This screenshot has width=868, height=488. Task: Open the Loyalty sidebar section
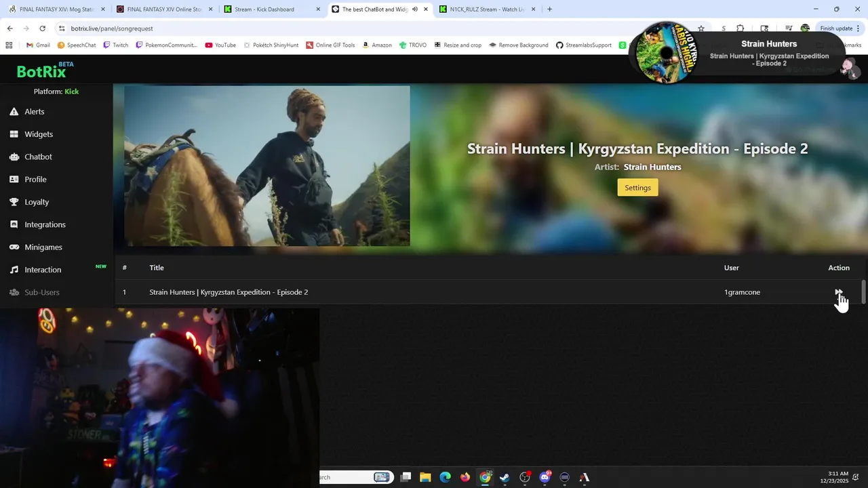(x=29, y=202)
